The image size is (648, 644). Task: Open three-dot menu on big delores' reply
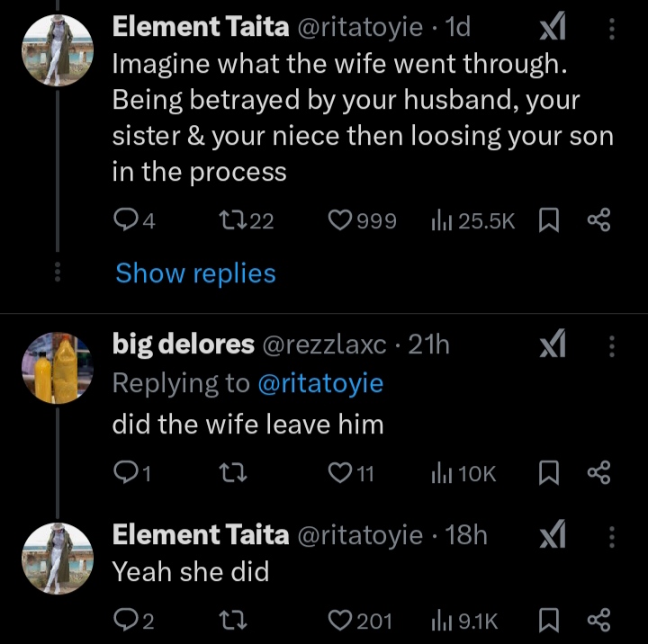613,345
